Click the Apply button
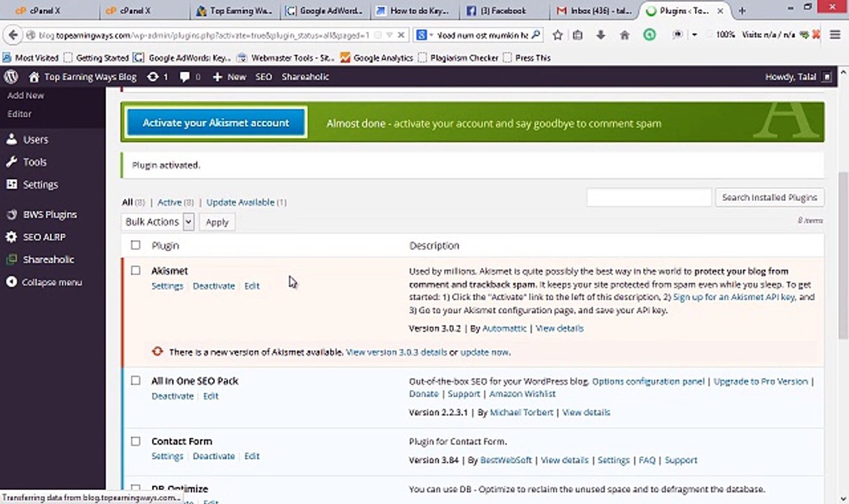 (x=217, y=222)
